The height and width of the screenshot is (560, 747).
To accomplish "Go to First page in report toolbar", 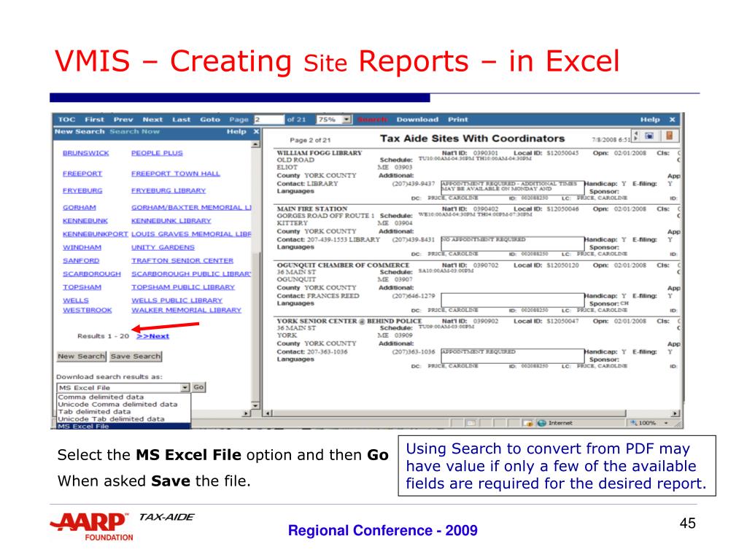I will (x=94, y=120).
